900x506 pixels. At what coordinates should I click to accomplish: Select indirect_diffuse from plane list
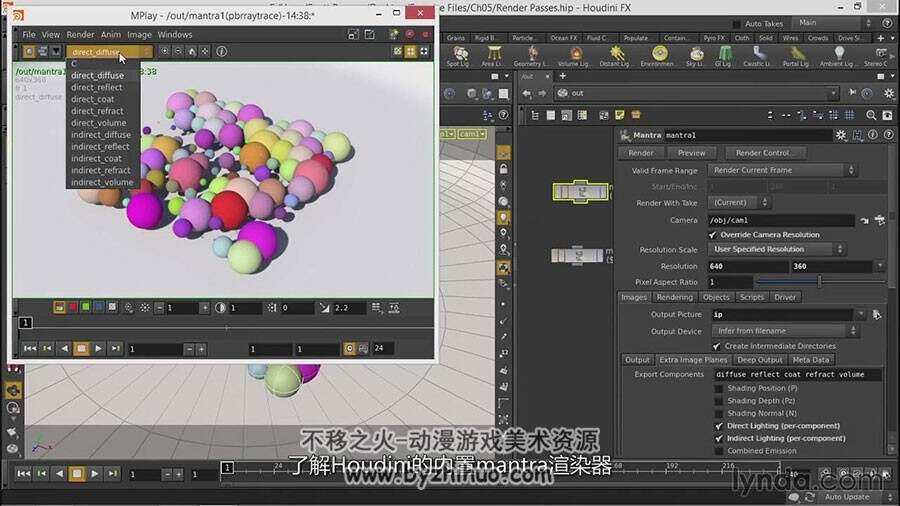tap(101, 135)
